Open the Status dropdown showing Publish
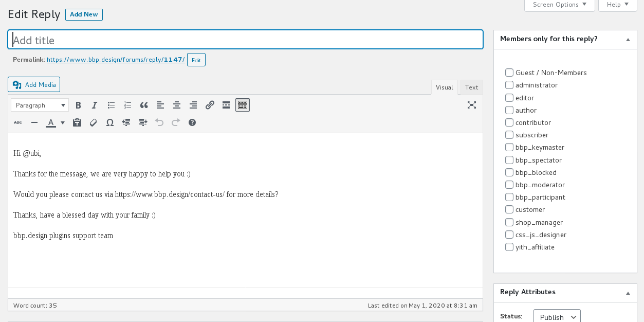Screen dimensions: 644x322 557,317
